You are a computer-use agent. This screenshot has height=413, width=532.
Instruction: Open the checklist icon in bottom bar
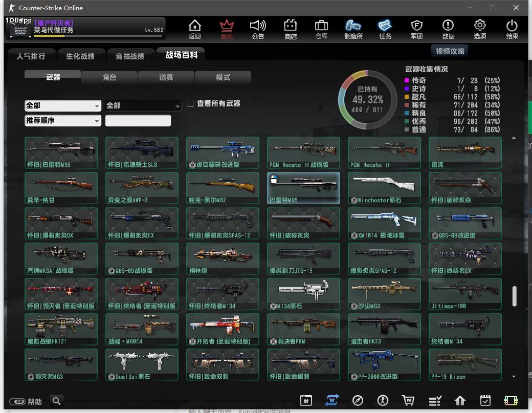[x=435, y=401]
